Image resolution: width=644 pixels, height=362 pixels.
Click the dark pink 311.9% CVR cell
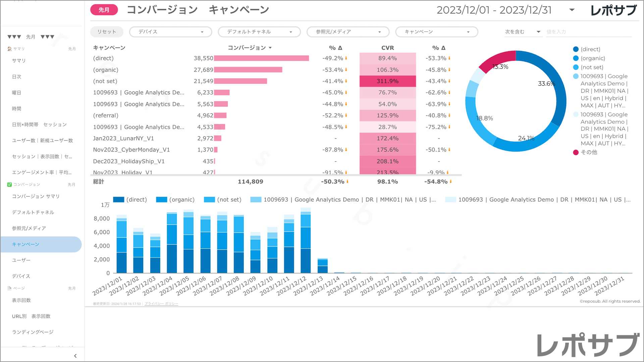[387, 81]
